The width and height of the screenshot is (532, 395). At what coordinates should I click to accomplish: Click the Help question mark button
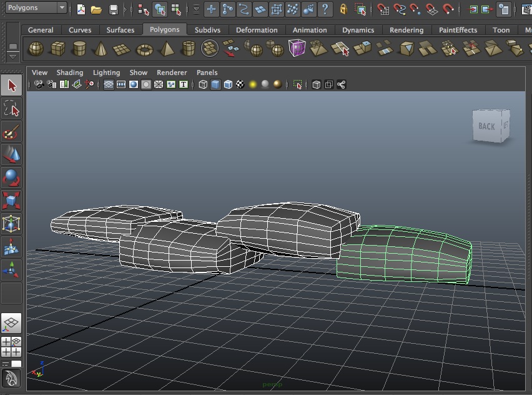(325, 9)
